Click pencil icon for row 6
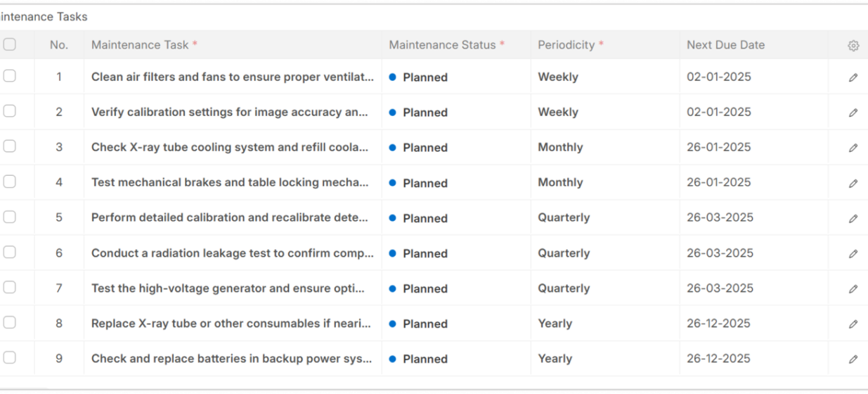The height and width of the screenshot is (394, 868). point(853,253)
